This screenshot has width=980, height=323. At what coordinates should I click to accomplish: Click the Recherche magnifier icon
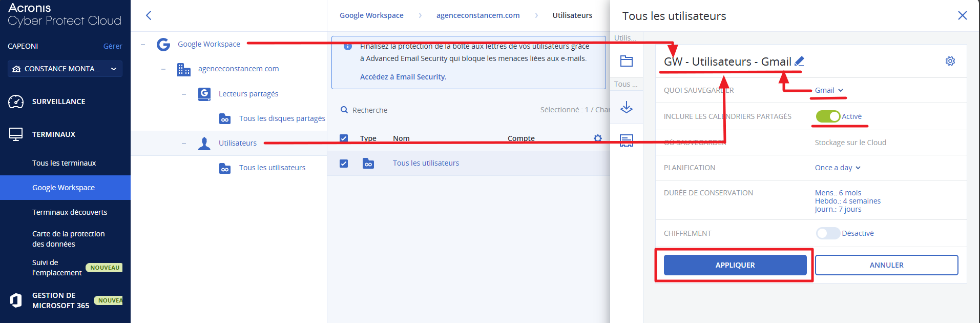[x=344, y=110]
